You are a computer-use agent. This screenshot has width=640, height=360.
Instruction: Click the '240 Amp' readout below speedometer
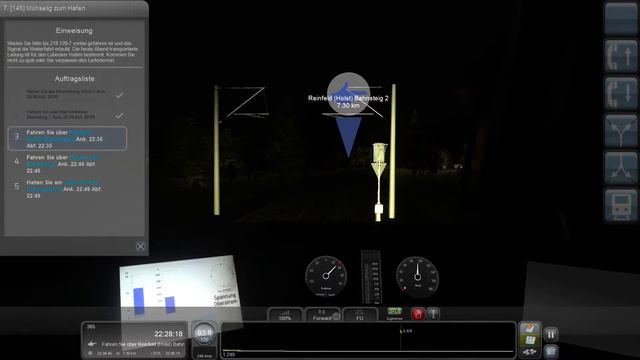point(204,356)
